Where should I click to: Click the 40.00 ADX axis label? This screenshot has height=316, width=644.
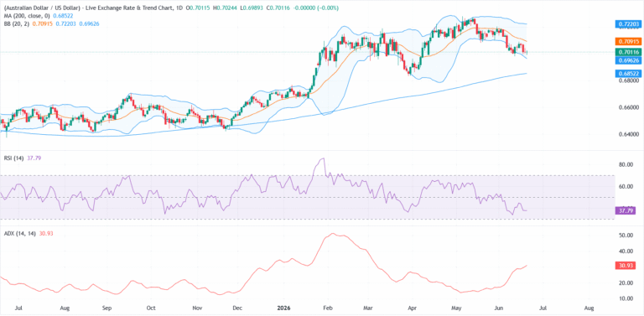[626, 251]
